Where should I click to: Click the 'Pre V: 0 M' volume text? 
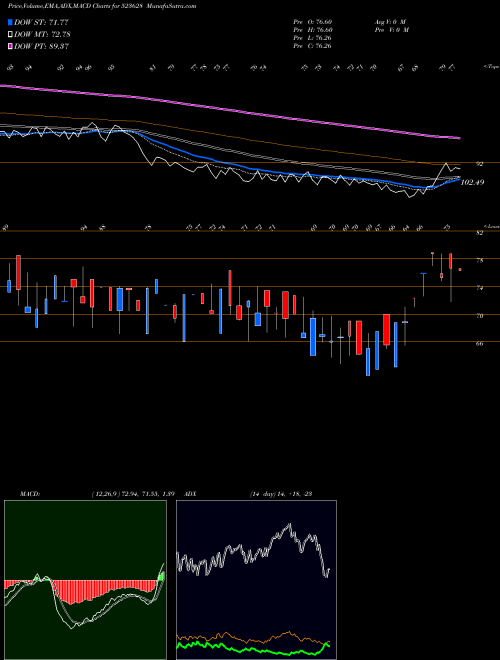(x=391, y=30)
